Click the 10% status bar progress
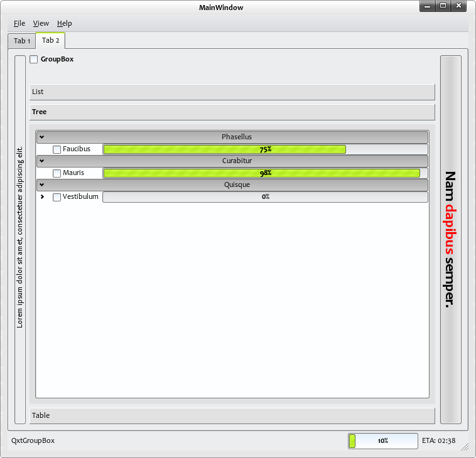The image size is (476, 458). point(383,440)
